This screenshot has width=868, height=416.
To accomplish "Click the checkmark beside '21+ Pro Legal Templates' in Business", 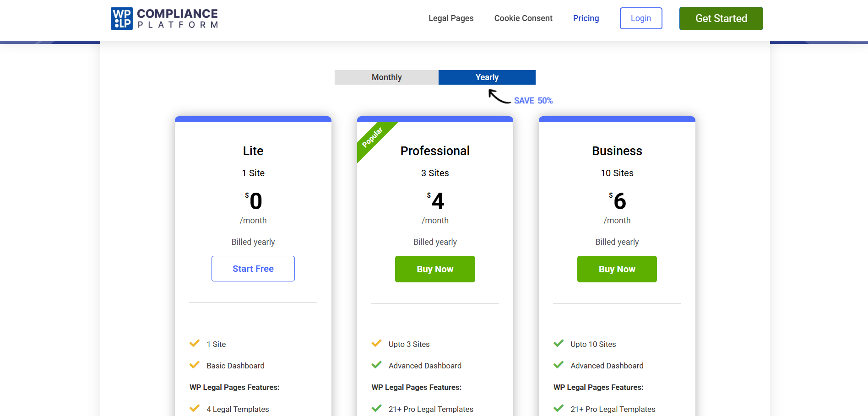I will [559, 408].
